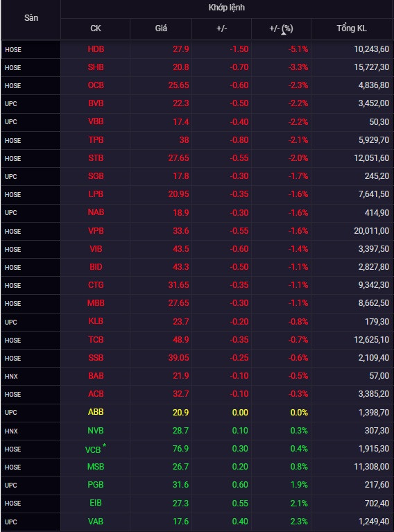This screenshot has width=394, height=532.
Task: Open the NVB stock ticker
Action: click(96, 431)
